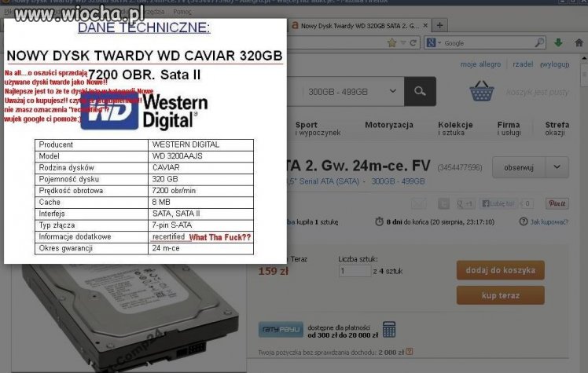Open the moje allegro link
The image size is (588, 373).
[480, 64]
